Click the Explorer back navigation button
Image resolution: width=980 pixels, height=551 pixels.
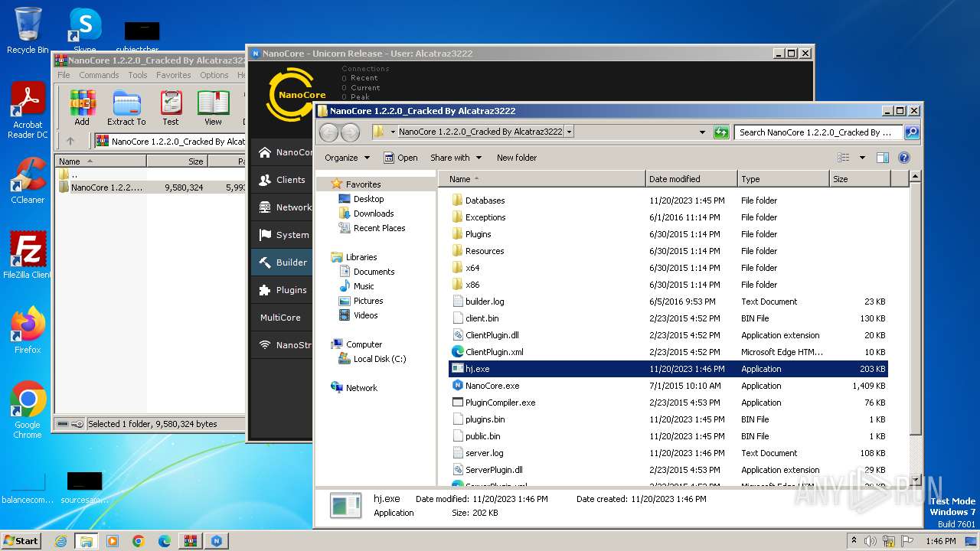(328, 132)
